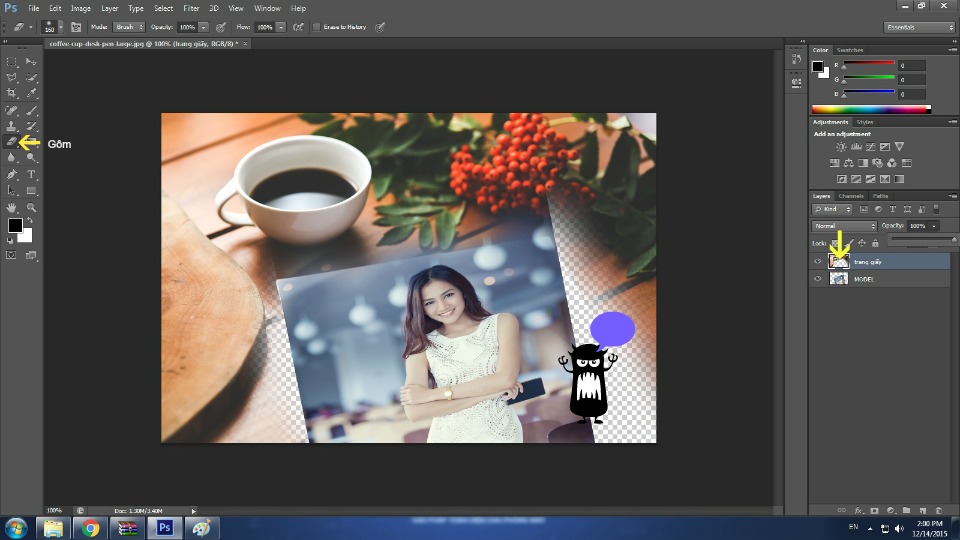
Task: Select the Brush tool
Action: click(x=31, y=111)
